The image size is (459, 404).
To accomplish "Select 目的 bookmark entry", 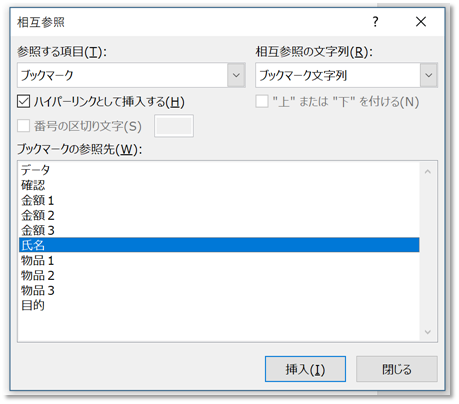I will [x=219, y=305].
